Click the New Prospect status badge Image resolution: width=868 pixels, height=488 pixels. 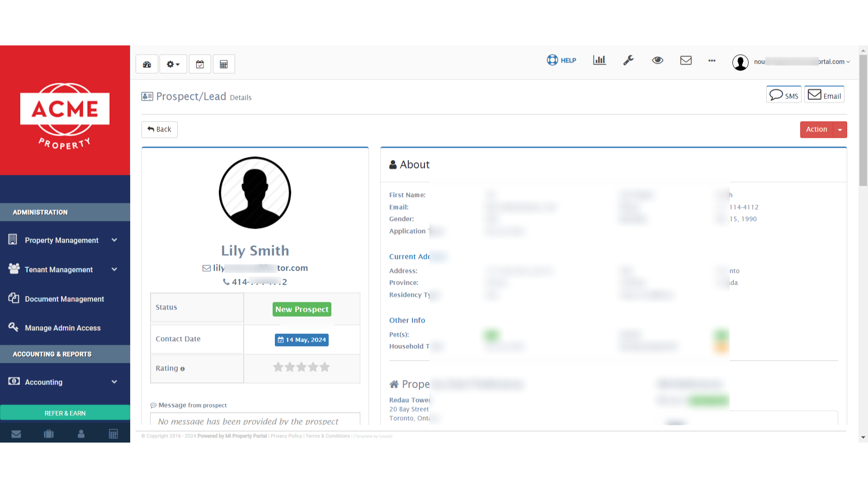[302, 309]
